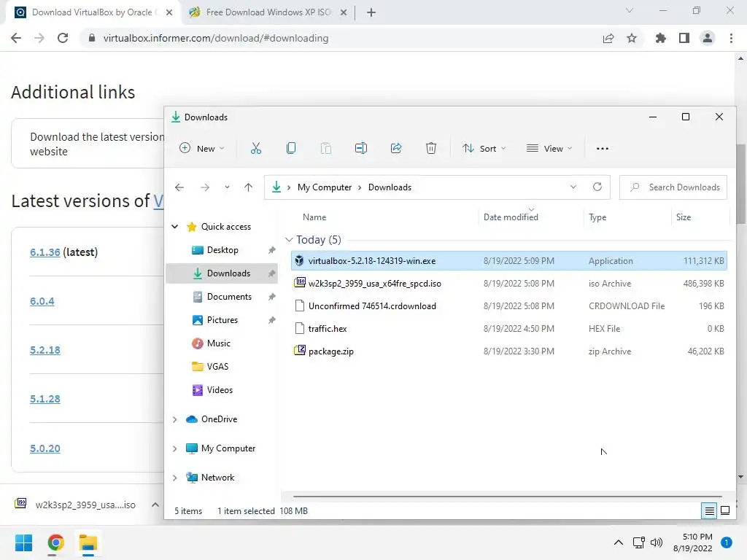Select Unconfirmed 746514.crdownload file

[x=508, y=306]
